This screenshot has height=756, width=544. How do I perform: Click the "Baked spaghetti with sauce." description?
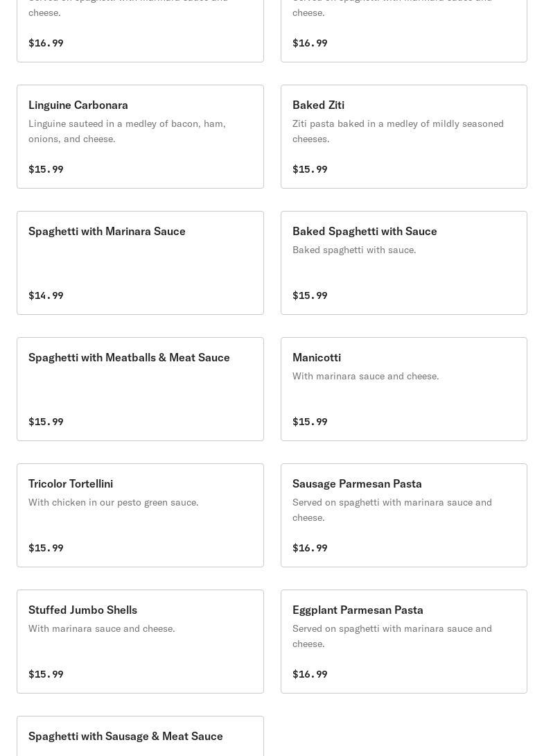(354, 250)
